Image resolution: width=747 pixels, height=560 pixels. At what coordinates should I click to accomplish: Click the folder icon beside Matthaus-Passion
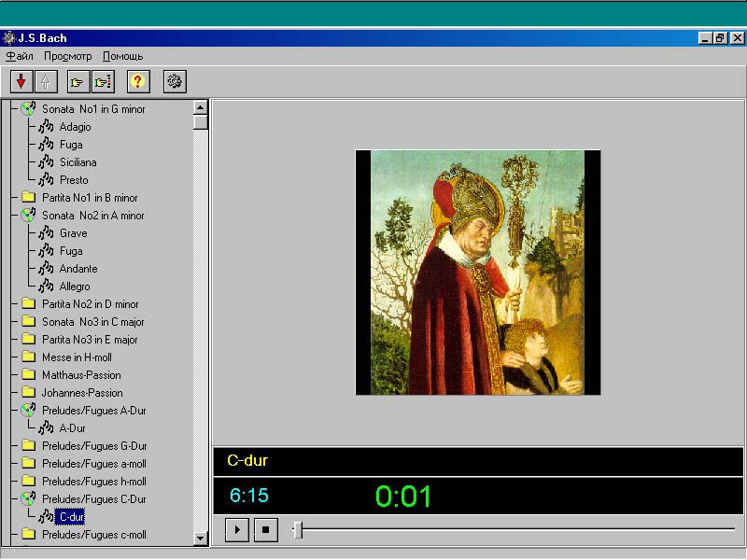[28, 375]
